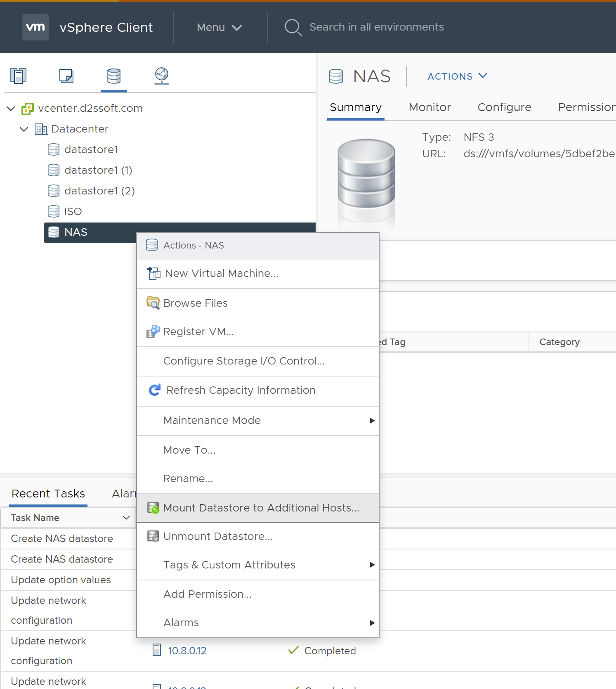Open the Networking inventory view
This screenshot has height=689, width=616.
pyautogui.click(x=161, y=76)
